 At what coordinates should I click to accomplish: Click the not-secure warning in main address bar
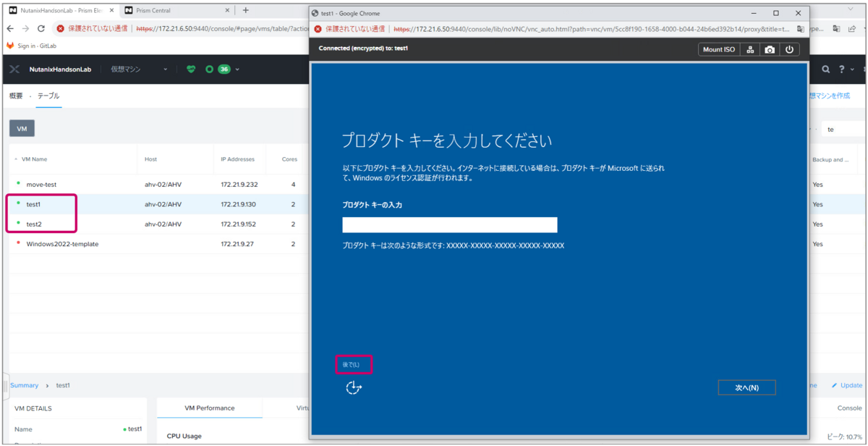(x=92, y=28)
